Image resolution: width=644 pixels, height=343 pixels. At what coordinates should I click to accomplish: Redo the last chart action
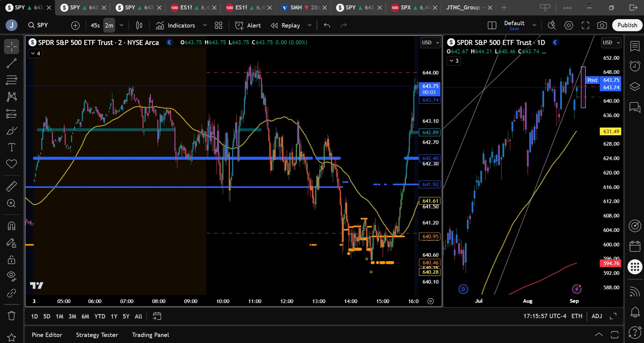coord(343,25)
